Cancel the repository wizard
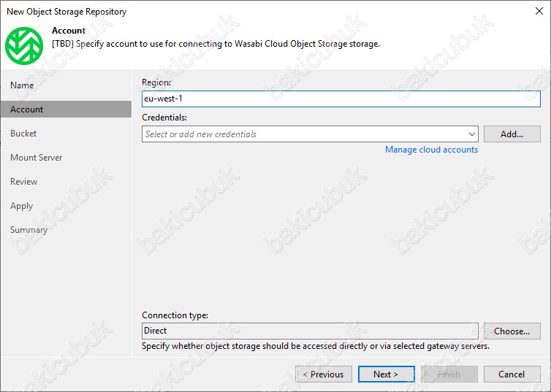 512,374
